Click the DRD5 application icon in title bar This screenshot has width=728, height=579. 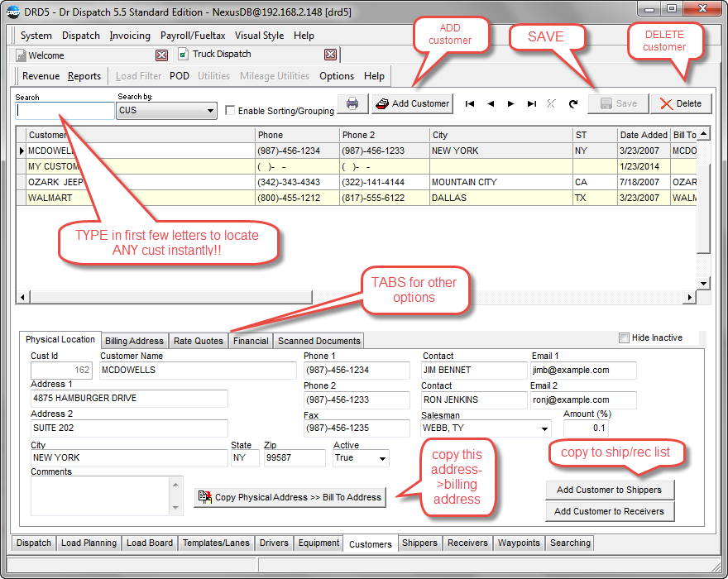click(13, 12)
